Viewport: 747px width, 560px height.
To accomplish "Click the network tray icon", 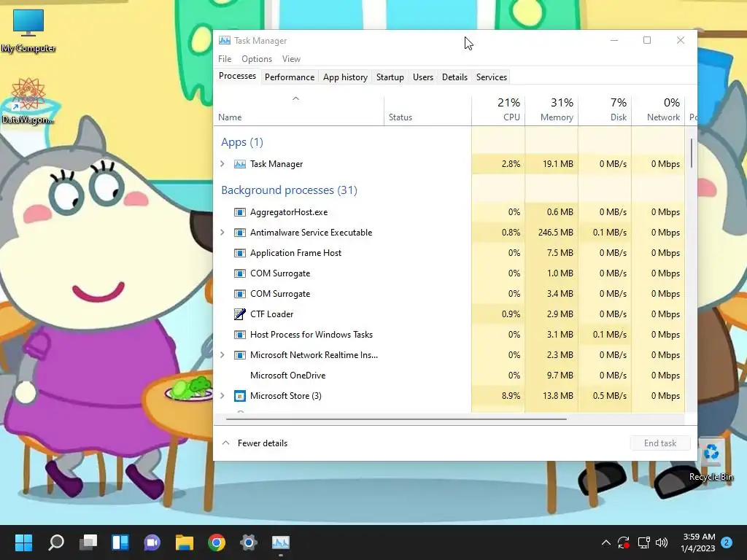I will 643,542.
